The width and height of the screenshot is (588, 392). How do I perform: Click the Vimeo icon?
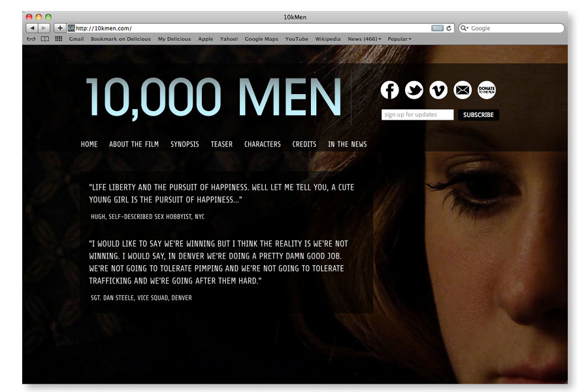click(438, 90)
